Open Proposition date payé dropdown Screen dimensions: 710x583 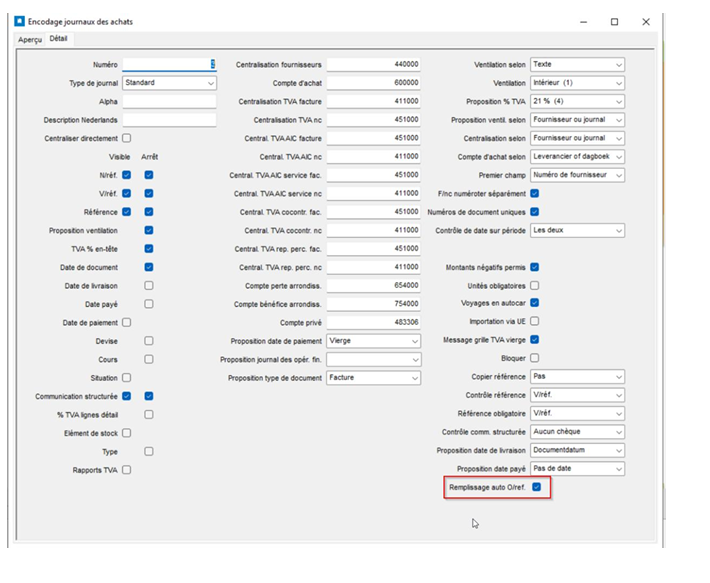pos(577,468)
